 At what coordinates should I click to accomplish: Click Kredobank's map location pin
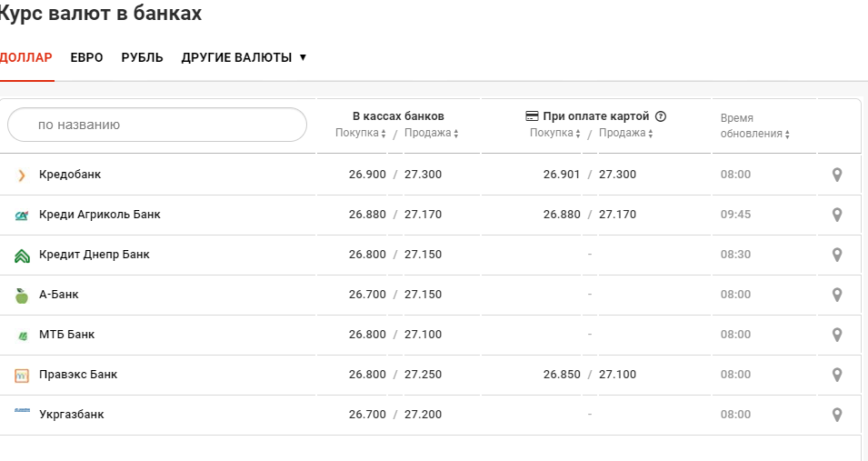pos(837,175)
